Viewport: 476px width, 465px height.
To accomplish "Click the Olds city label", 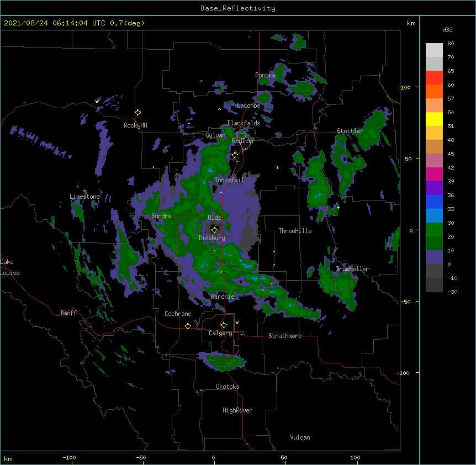I will pyautogui.click(x=214, y=218).
